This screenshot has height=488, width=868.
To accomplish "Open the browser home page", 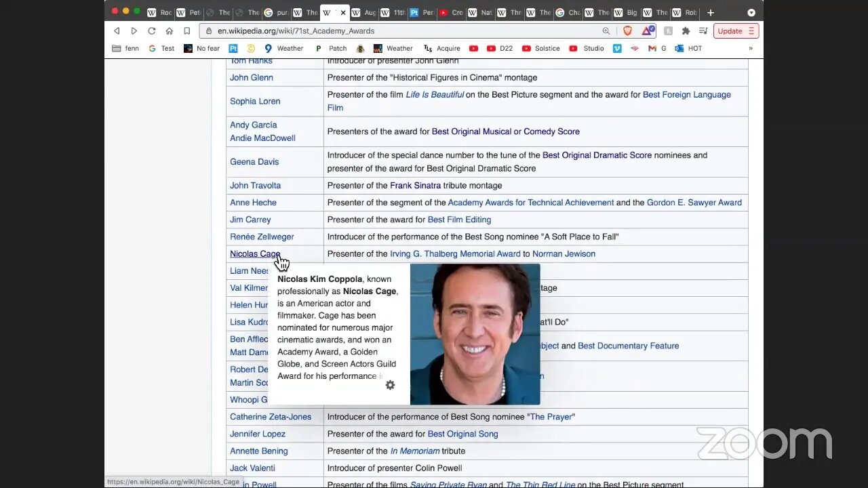I will [x=169, y=30].
